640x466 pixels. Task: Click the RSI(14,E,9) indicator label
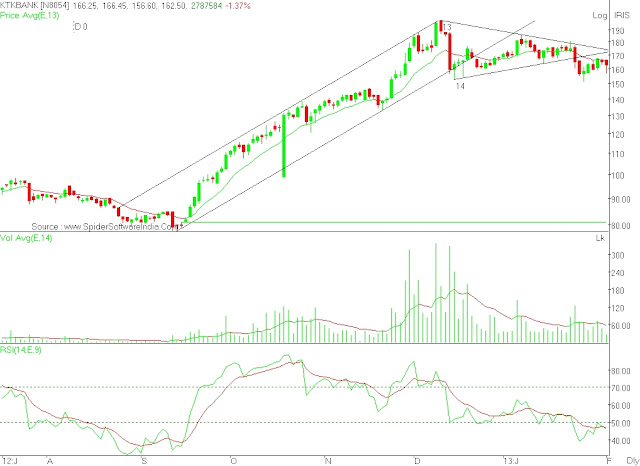click(x=20, y=350)
